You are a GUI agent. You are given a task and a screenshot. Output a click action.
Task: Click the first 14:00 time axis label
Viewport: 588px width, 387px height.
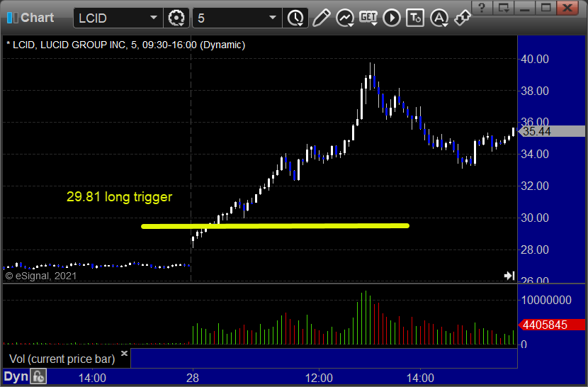click(92, 378)
